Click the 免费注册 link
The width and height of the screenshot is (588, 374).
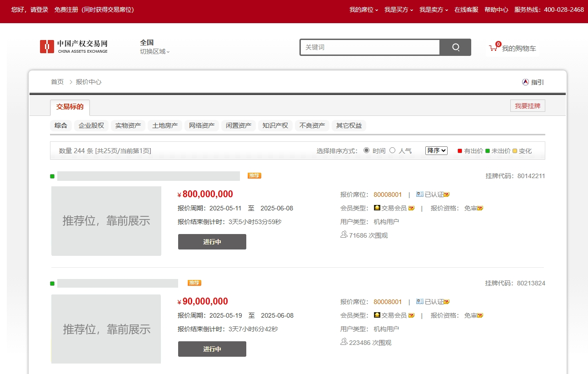[66, 10]
